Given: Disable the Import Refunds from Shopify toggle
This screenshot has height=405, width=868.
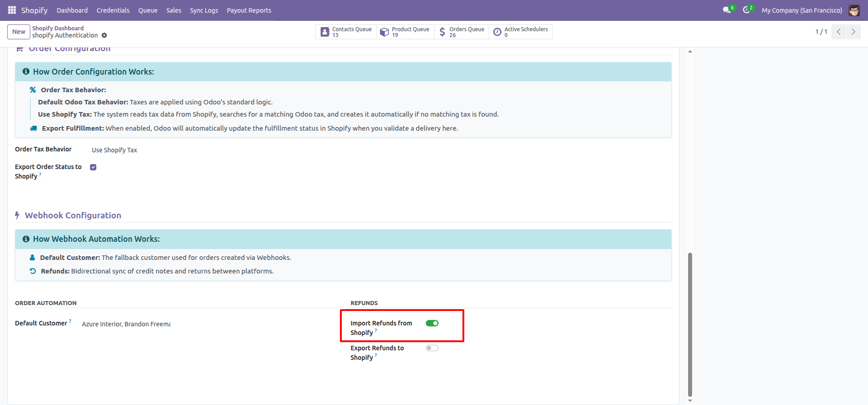Looking at the screenshot, I should (432, 323).
